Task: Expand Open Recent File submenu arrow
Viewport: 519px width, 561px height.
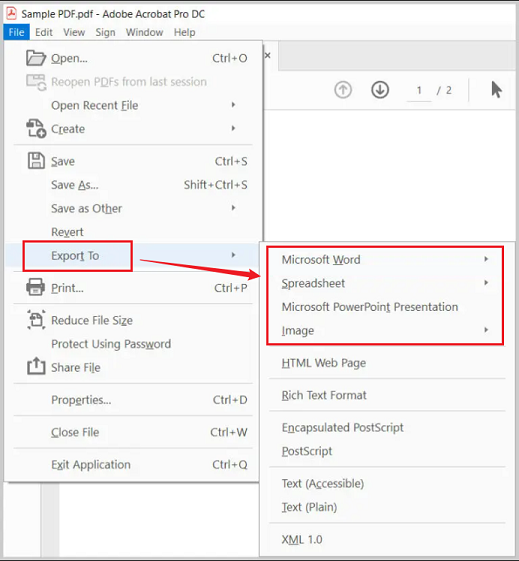Action: coord(234,105)
